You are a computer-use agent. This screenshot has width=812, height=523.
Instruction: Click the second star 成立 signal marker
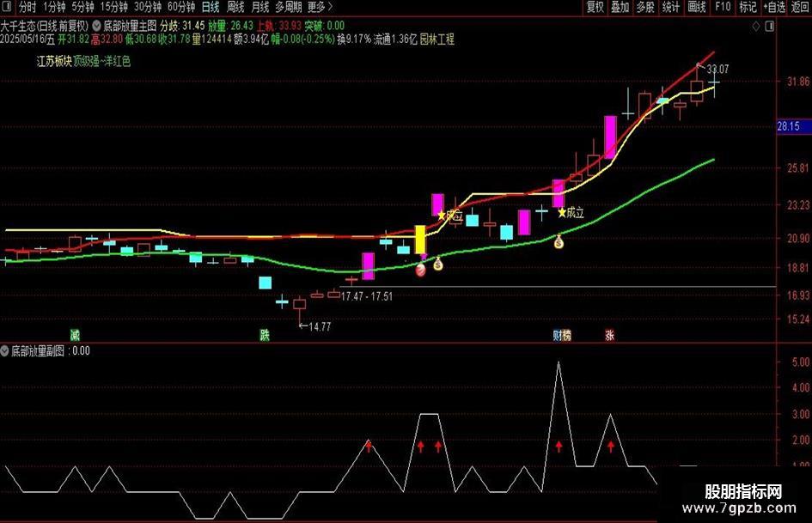pyautogui.click(x=571, y=212)
